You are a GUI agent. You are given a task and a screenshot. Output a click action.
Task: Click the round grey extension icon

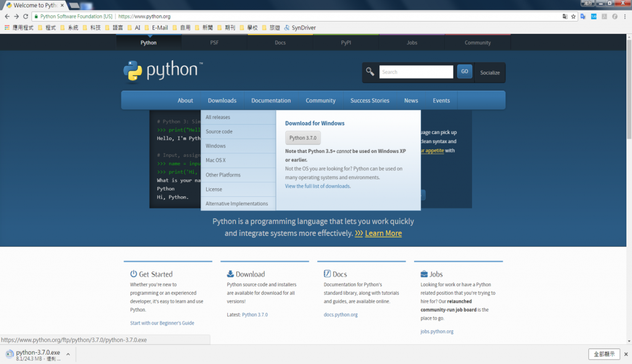coord(615,17)
